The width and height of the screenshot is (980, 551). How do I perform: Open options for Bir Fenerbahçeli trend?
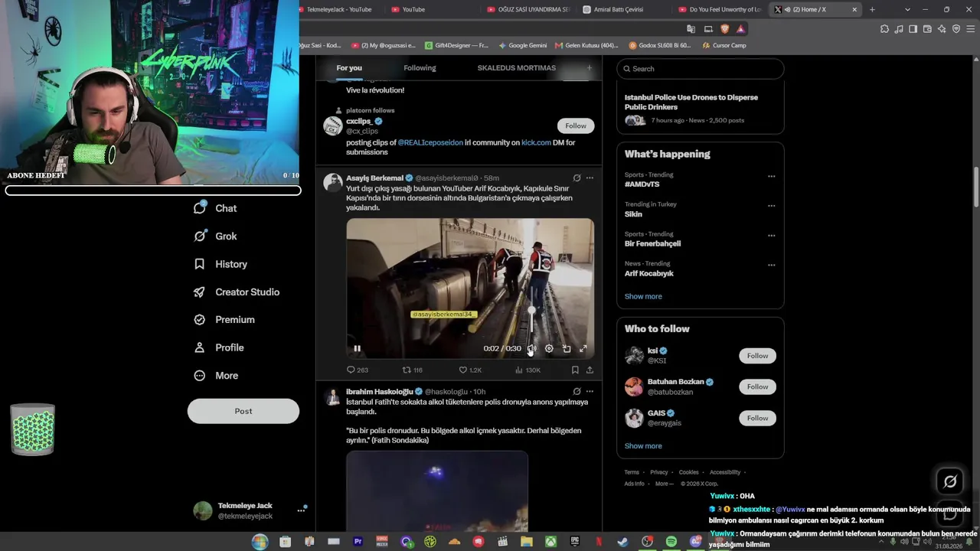click(x=771, y=236)
